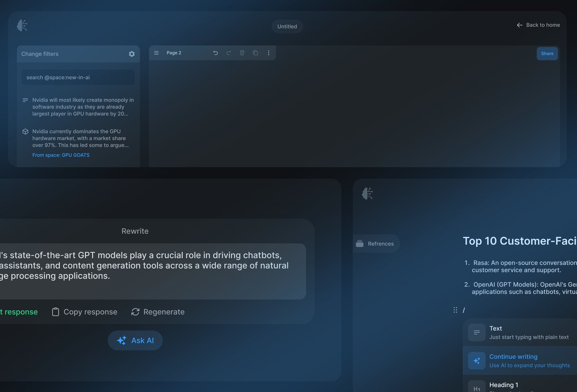Click the brain logo in bottom-right panel
The width and height of the screenshot is (577, 392).
point(368,193)
